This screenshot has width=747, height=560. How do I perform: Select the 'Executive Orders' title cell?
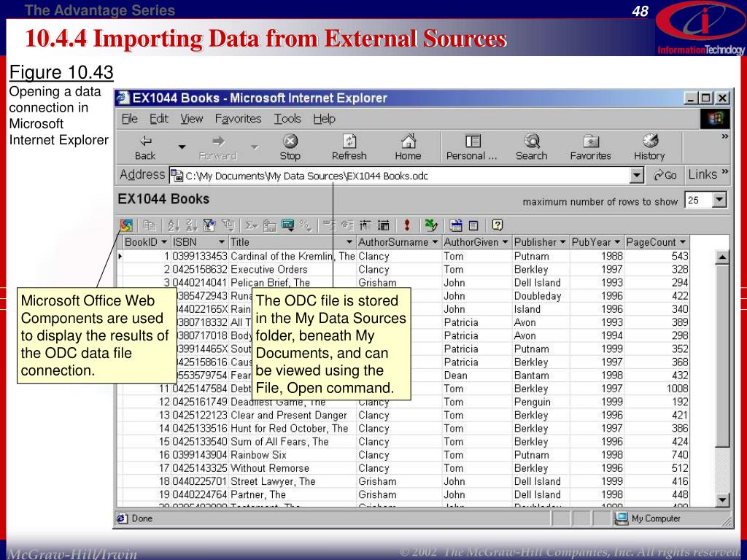(293, 270)
